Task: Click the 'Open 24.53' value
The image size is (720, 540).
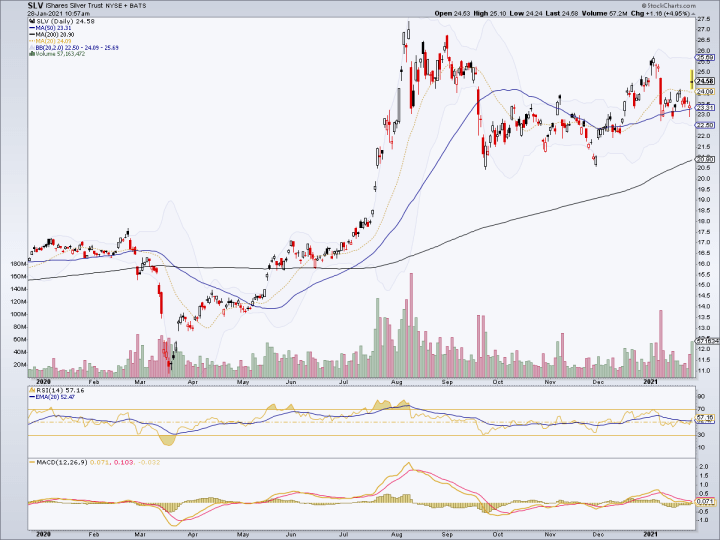Action: (x=452, y=14)
